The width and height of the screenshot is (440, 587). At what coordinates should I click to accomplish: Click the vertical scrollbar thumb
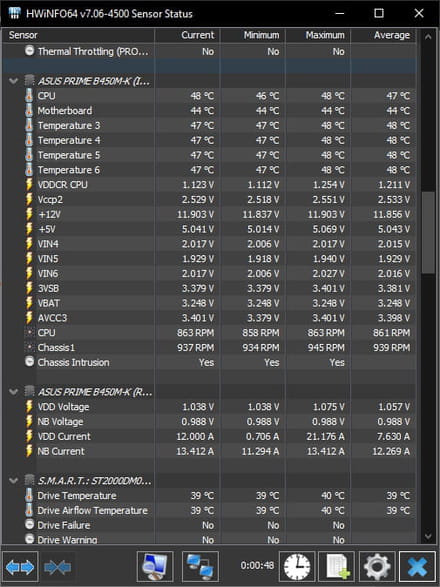(428, 232)
